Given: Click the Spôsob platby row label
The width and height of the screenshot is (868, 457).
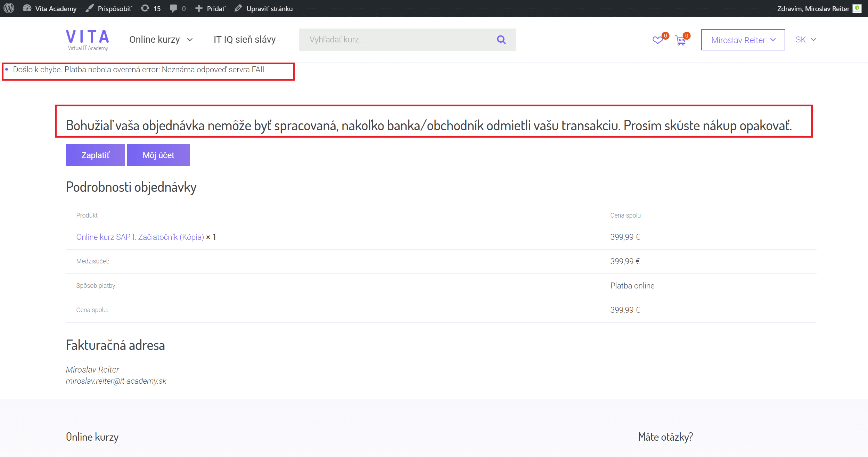Looking at the screenshot, I should 96,286.
